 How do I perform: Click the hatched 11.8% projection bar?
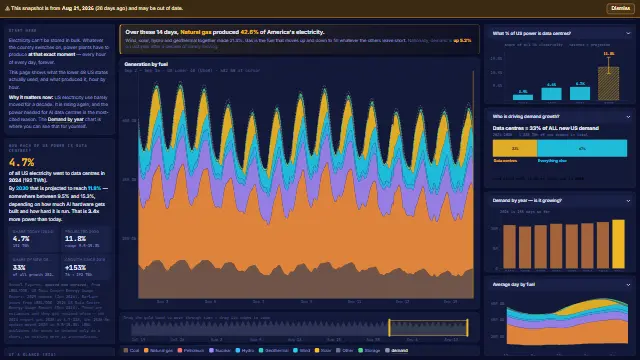608,83
